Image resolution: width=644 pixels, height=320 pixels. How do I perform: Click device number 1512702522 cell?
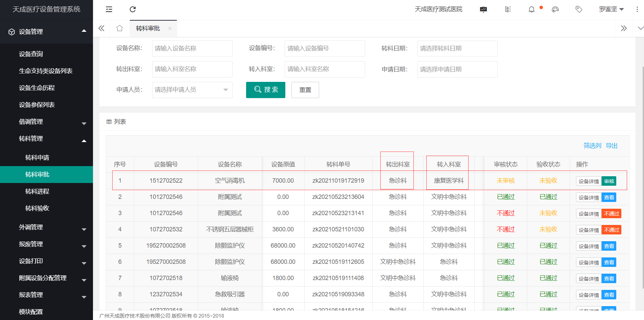[166, 181]
